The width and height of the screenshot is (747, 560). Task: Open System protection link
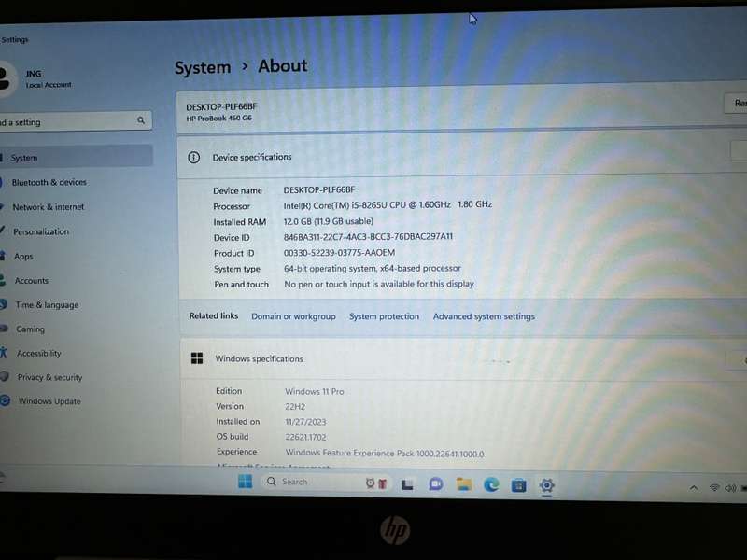point(384,316)
